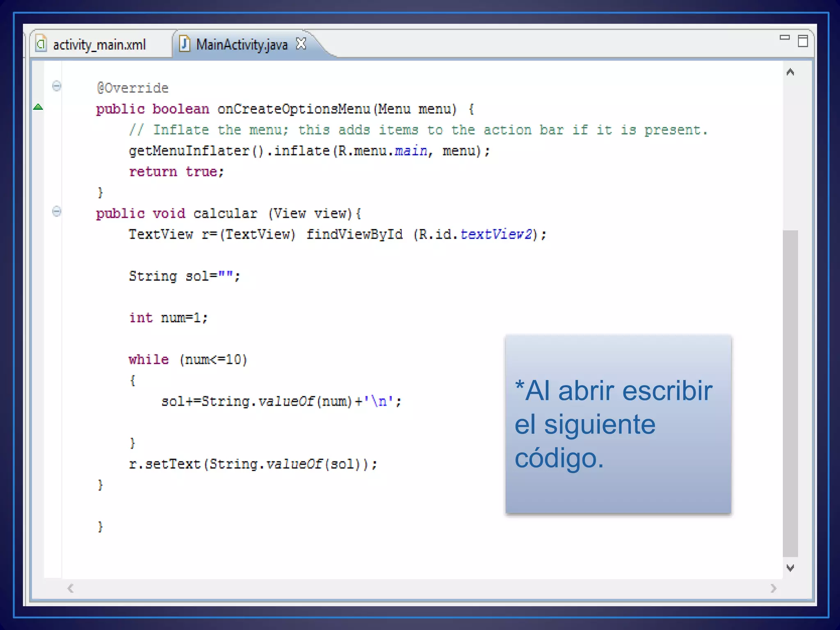Image resolution: width=840 pixels, height=630 pixels.
Task: Switch to the activity_main.xml tab
Action: 99,44
